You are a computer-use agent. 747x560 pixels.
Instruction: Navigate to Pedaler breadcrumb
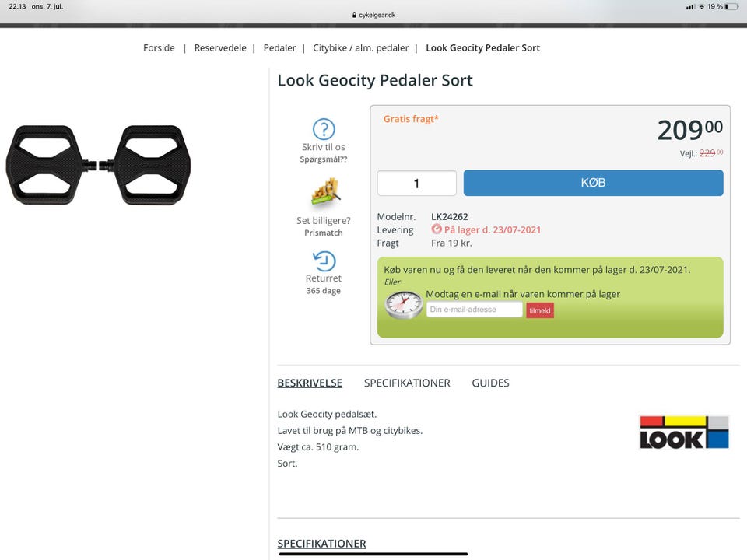pyautogui.click(x=279, y=47)
